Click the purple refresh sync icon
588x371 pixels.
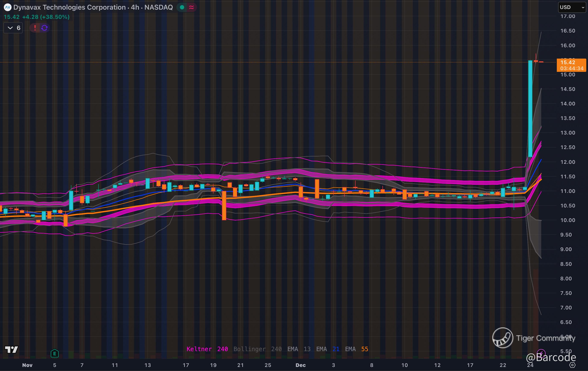click(44, 28)
